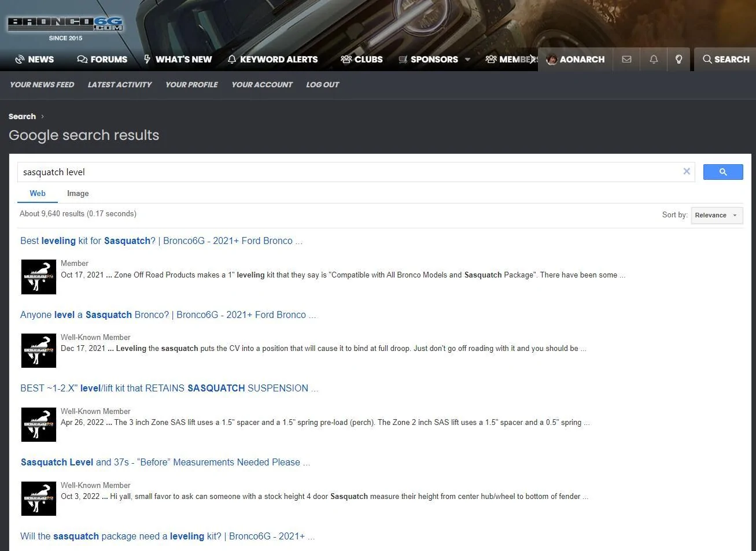Image resolution: width=756 pixels, height=551 pixels.
Task: Click the magnifier icon beside Search
Action: tap(707, 60)
